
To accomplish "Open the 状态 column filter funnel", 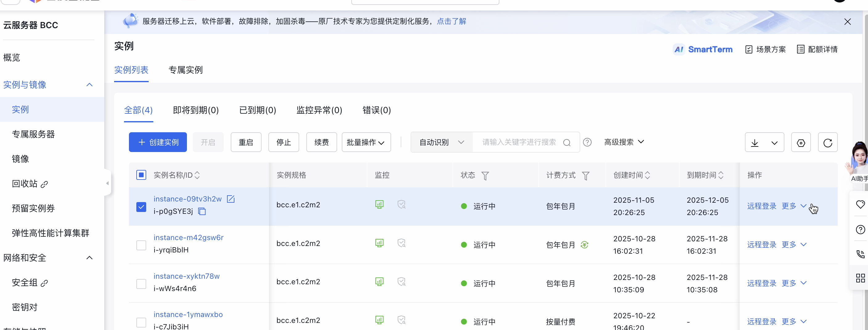I will [x=485, y=176].
